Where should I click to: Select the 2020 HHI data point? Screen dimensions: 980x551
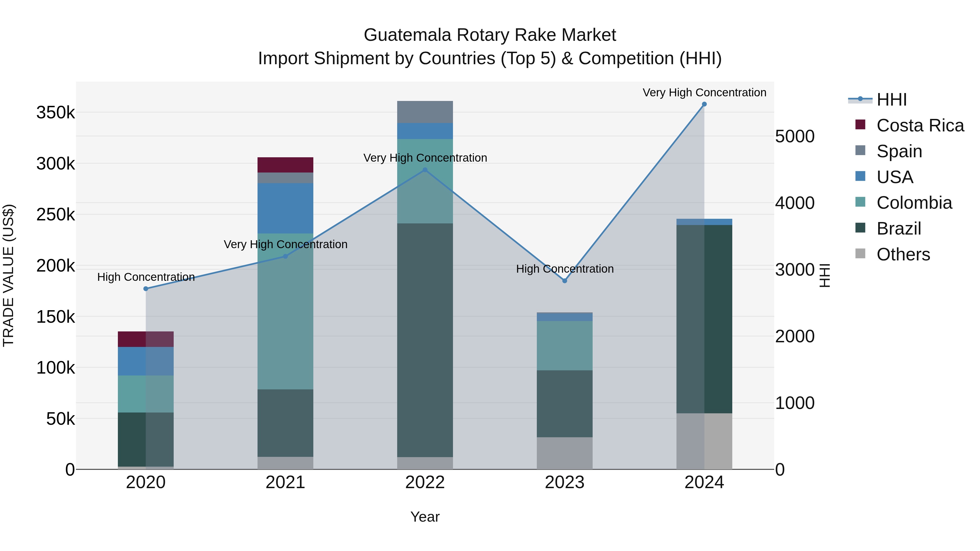pos(146,289)
